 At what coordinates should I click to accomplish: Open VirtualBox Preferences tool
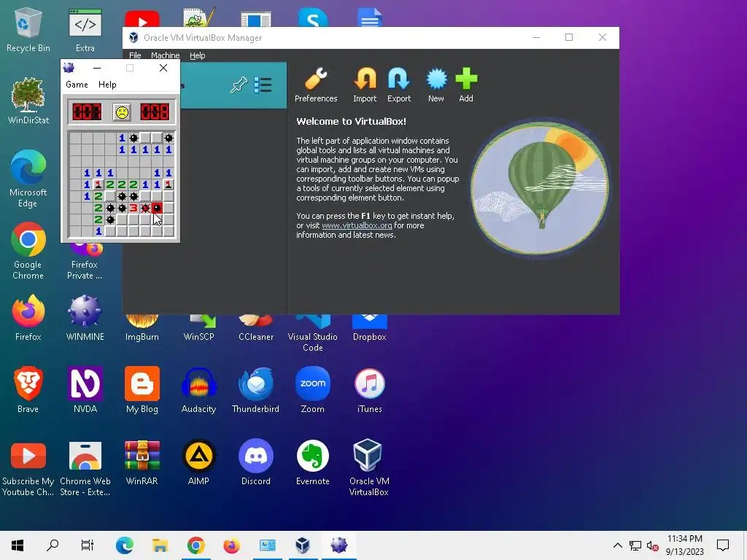click(316, 85)
